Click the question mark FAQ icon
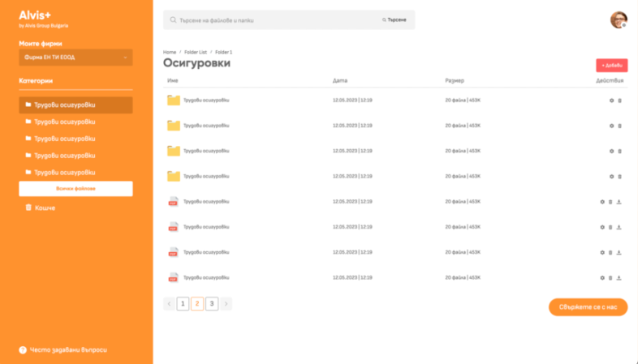This screenshot has width=638, height=364. click(23, 349)
